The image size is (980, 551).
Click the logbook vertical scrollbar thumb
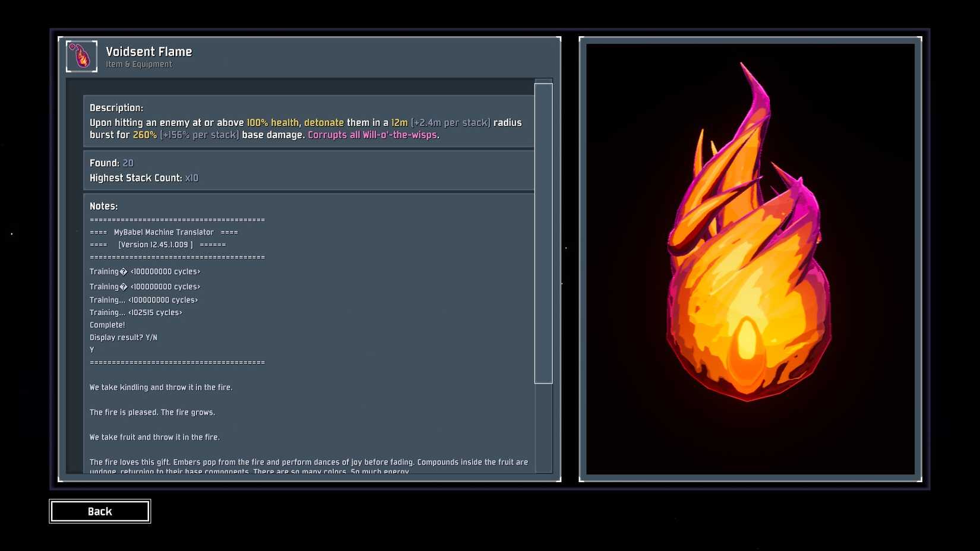543,233
